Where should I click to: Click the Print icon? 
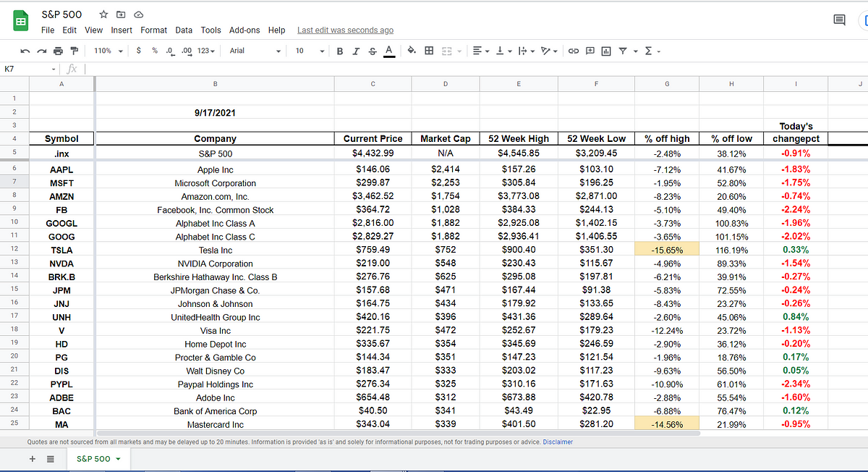tap(58, 51)
